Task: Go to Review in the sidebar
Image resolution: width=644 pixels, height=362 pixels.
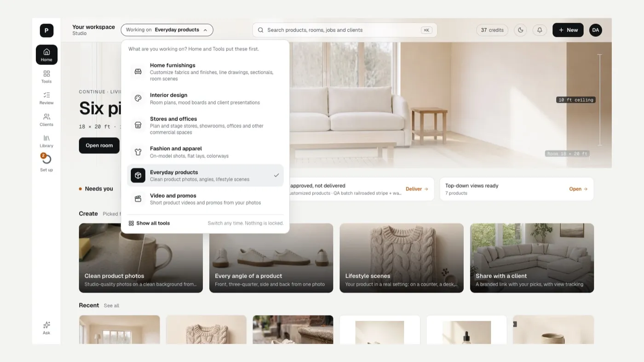Action: click(46, 98)
